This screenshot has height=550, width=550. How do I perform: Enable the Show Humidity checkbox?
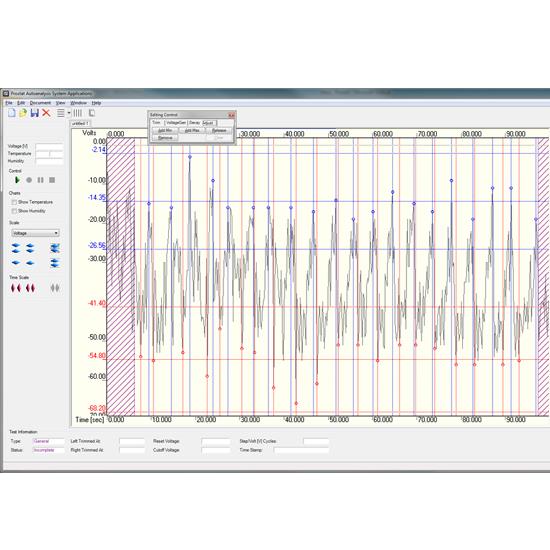pyautogui.click(x=14, y=211)
